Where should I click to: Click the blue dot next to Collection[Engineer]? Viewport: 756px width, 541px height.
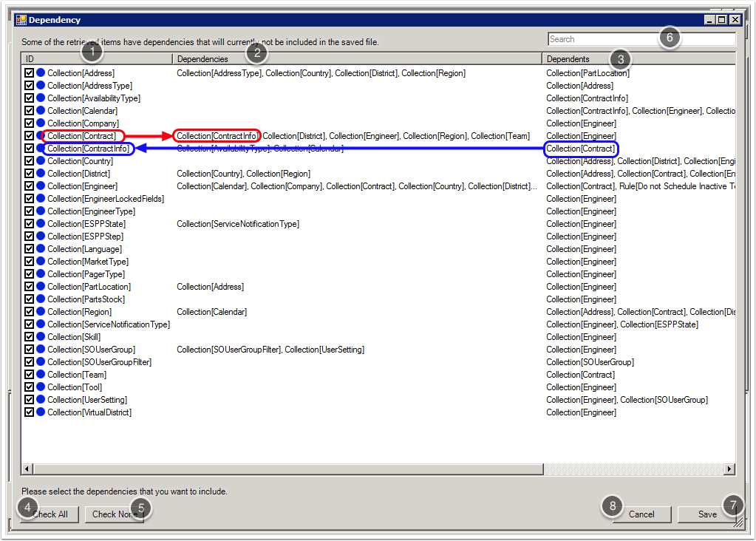click(41, 186)
